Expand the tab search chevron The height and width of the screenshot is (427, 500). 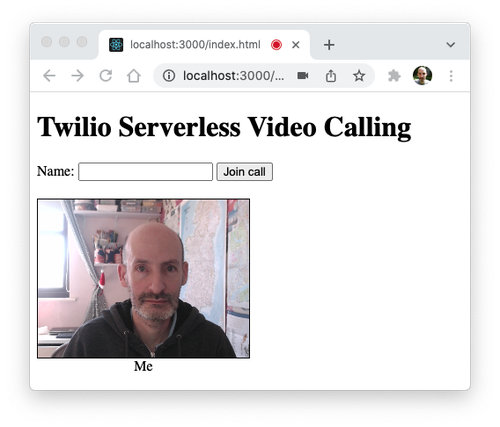click(451, 45)
